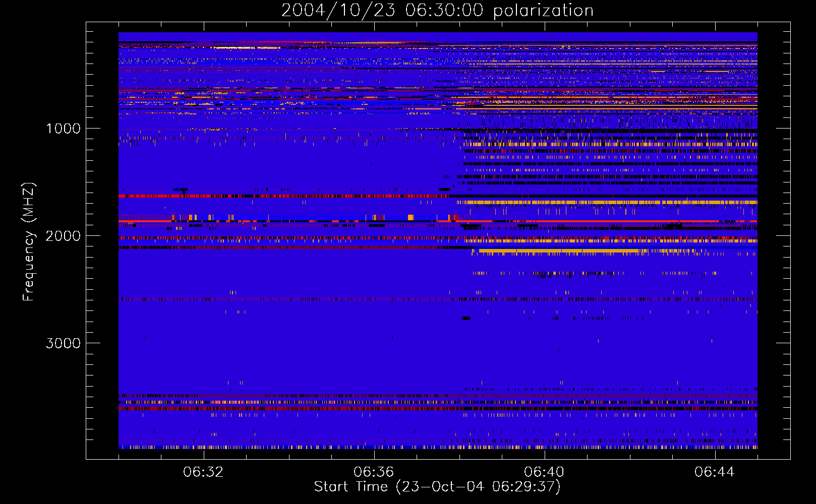The image size is (816, 504).
Task: Click the 06:40 time axis label
Action: point(544,472)
